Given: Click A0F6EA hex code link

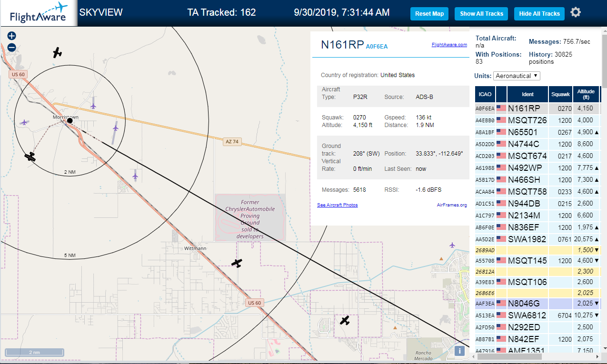Looking at the screenshot, I should pyautogui.click(x=377, y=47).
